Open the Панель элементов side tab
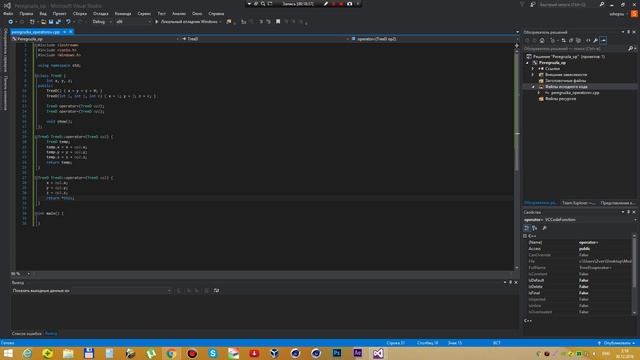The image size is (640, 360). 5,93
